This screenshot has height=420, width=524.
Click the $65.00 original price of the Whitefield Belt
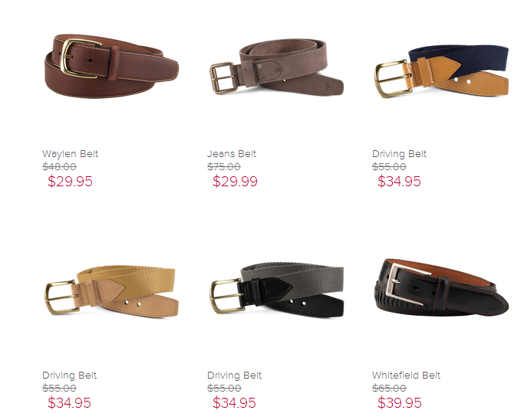click(389, 388)
